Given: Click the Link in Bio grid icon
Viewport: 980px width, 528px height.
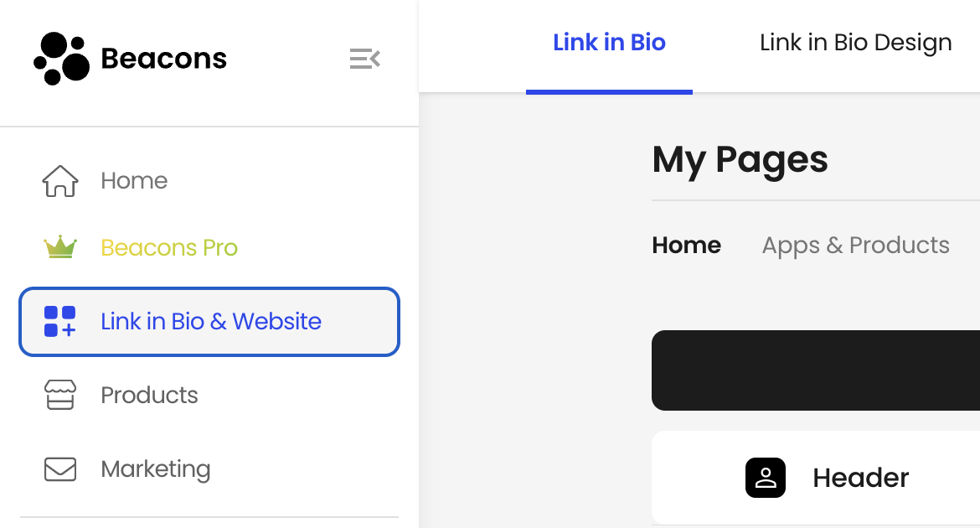Looking at the screenshot, I should (x=60, y=322).
